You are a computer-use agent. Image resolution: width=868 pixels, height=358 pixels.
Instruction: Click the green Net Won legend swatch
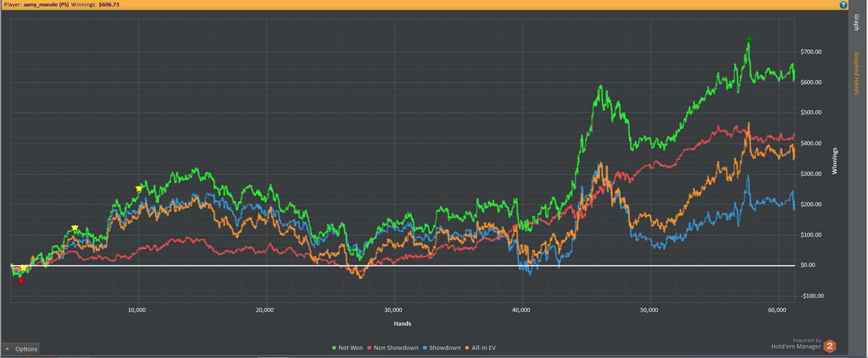pos(334,348)
